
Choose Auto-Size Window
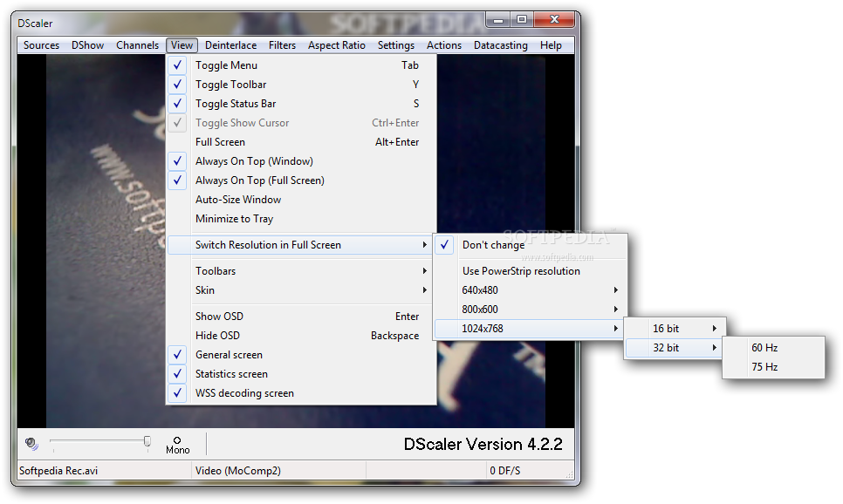[301, 200]
